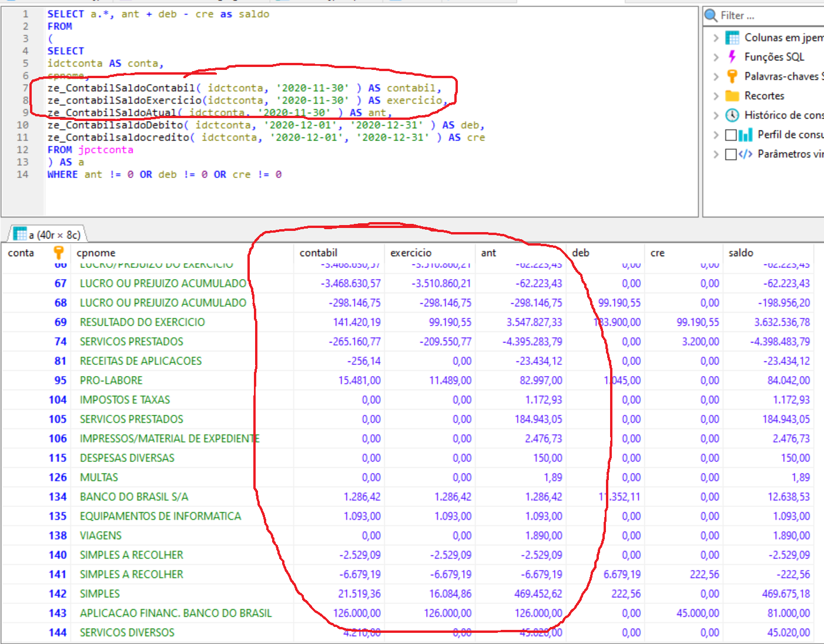Screen dimensions: 824x644
Task: Click the saldo column header
Action: (x=741, y=253)
